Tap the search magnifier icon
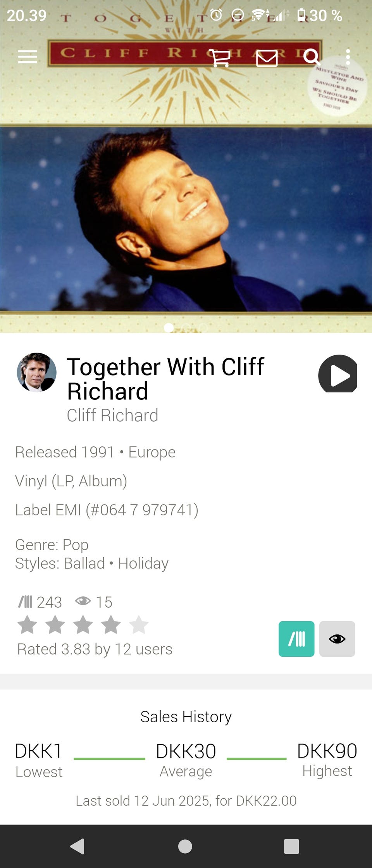 coord(312,57)
